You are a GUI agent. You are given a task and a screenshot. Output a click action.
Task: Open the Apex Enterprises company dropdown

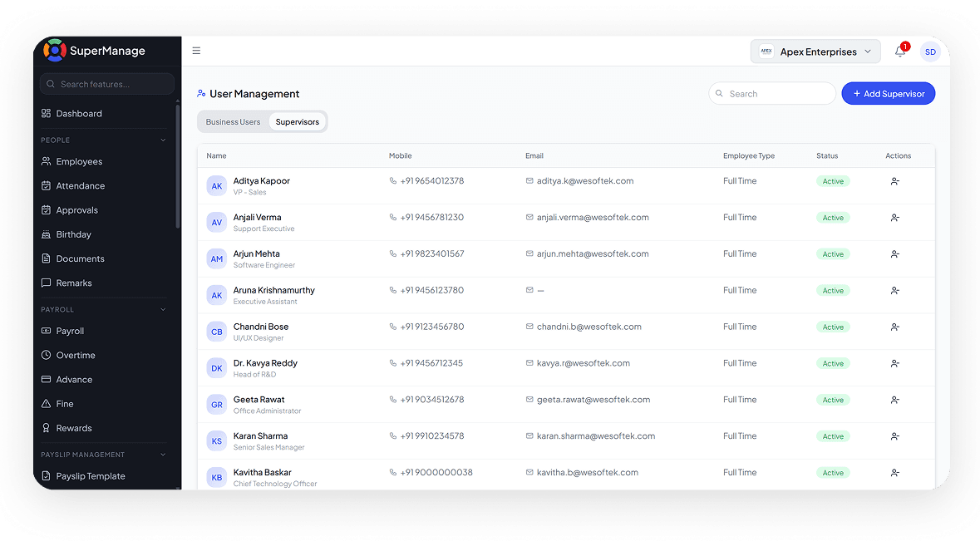point(815,52)
